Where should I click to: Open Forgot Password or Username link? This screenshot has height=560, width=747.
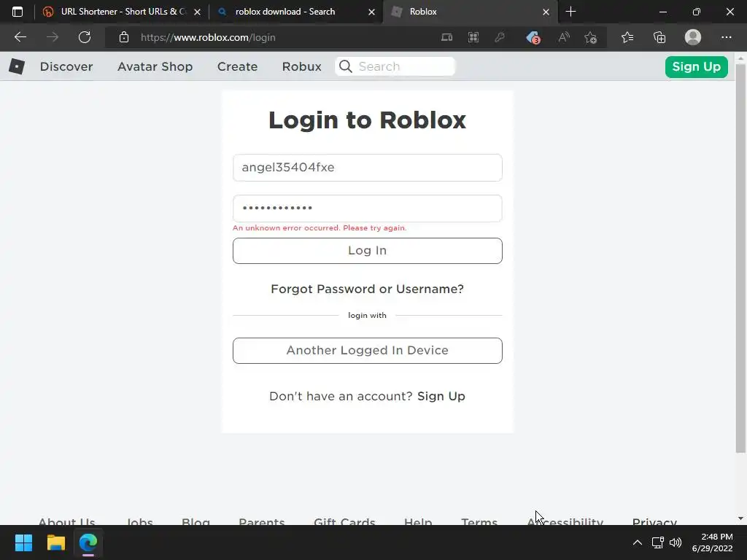tap(368, 289)
